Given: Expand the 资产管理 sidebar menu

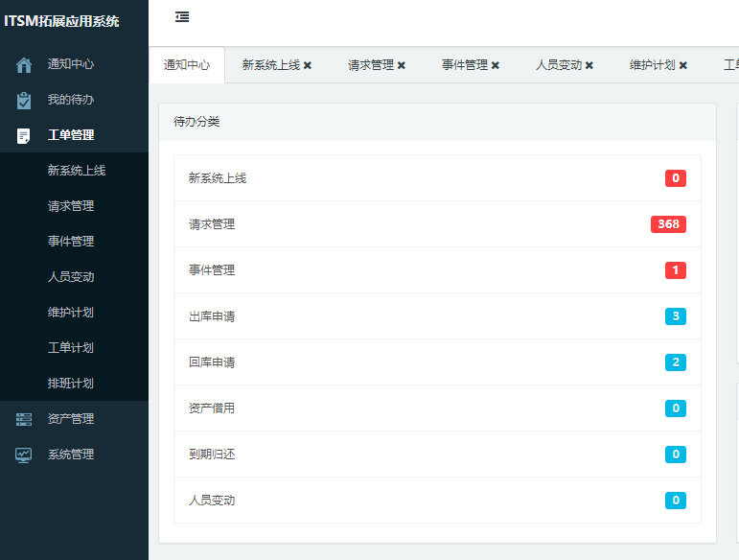Looking at the screenshot, I should (x=74, y=419).
